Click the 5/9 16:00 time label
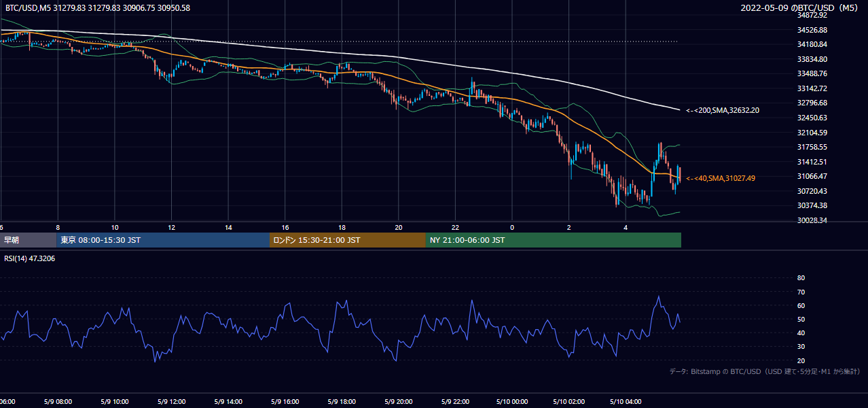This screenshot has width=868, height=408. pyautogui.click(x=285, y=402)
